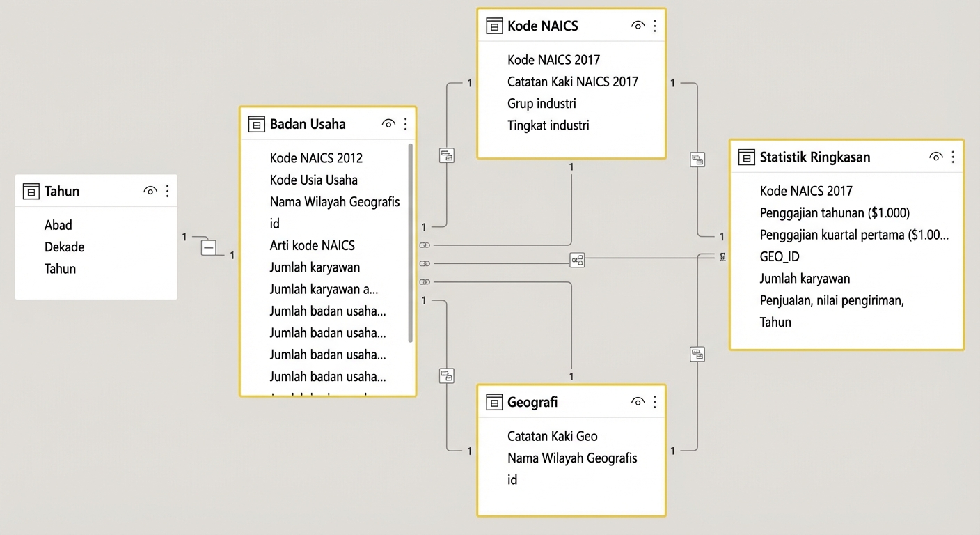Click the Badan Usaha table icon

coord(256,124)
